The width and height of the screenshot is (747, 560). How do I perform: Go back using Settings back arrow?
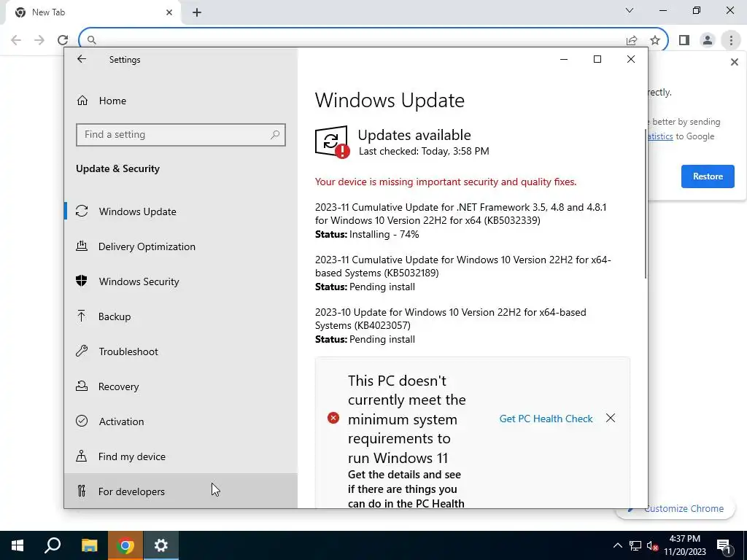tap(82, 59)
